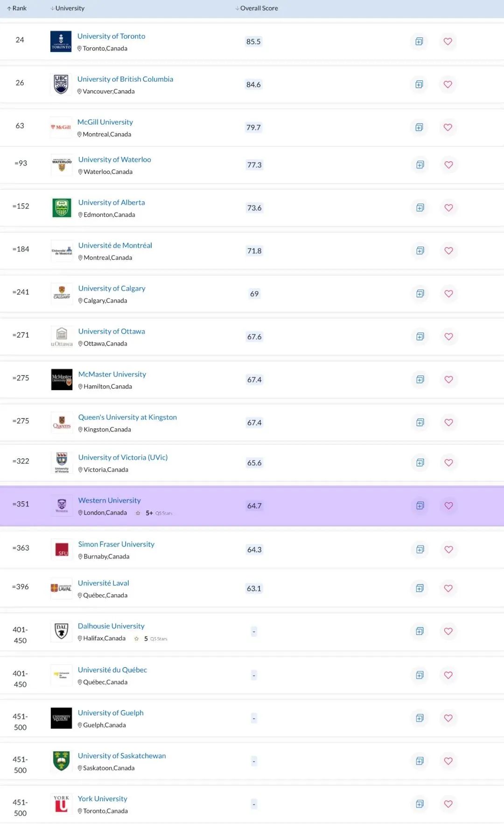The width and height of the screenshot is (504, 824).
Task: Add University of Toronto to comparison
Action: click(x=419, y=42)
